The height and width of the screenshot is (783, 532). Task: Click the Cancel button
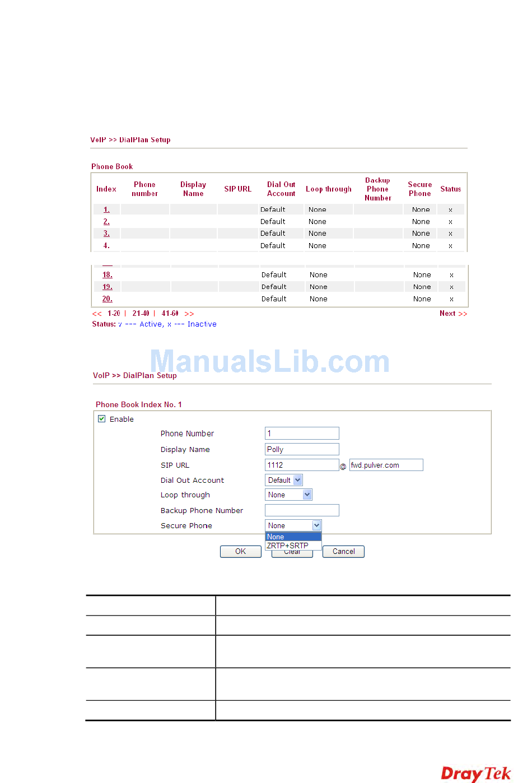click(343, 552)
